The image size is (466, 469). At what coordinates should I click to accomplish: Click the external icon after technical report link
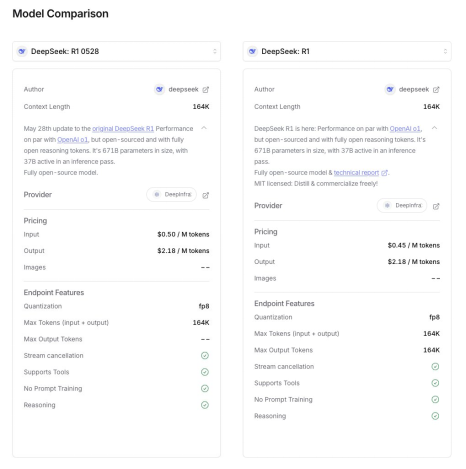click(x=384, y=173)
